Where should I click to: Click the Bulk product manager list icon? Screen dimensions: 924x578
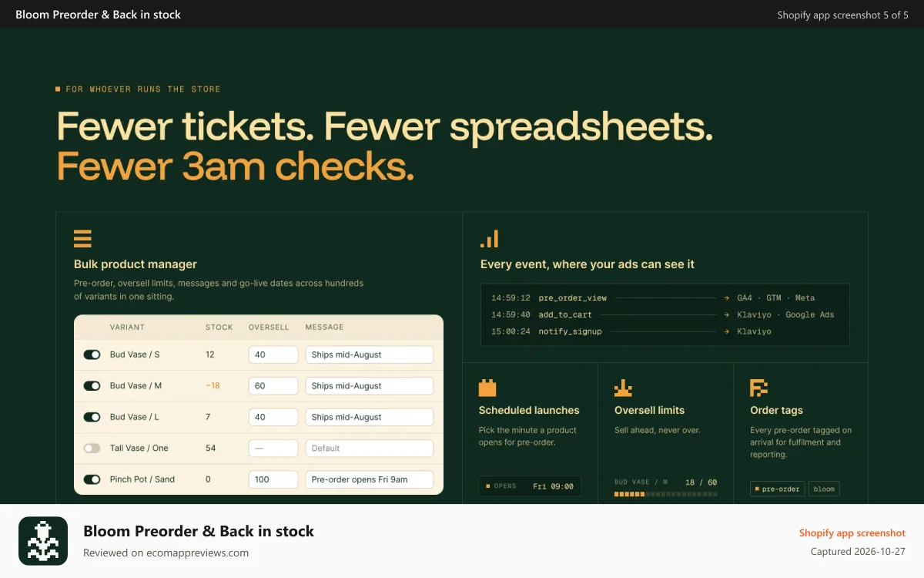[82, 238]
